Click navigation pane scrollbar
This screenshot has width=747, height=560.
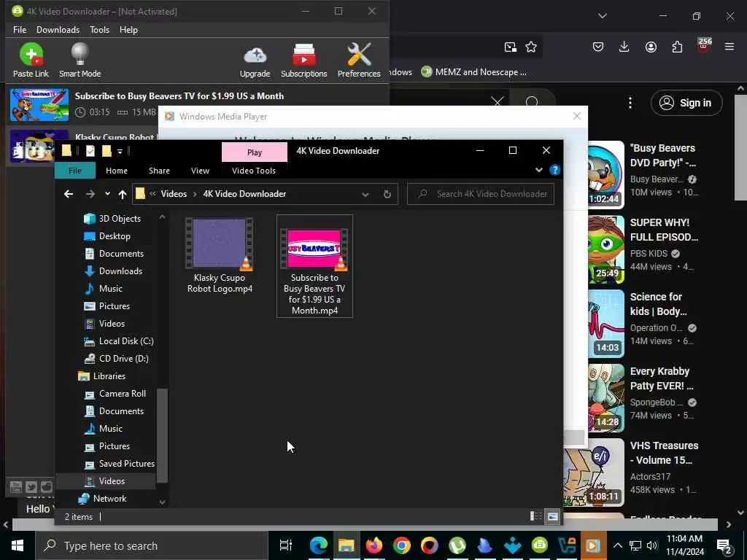(162, 436)
